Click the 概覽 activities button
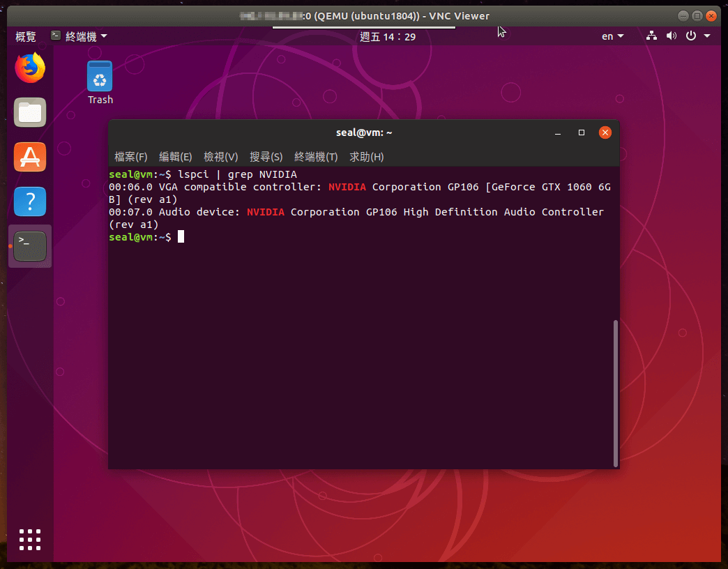Viewport: 728px width, 569px height. (x=26, y=36)
